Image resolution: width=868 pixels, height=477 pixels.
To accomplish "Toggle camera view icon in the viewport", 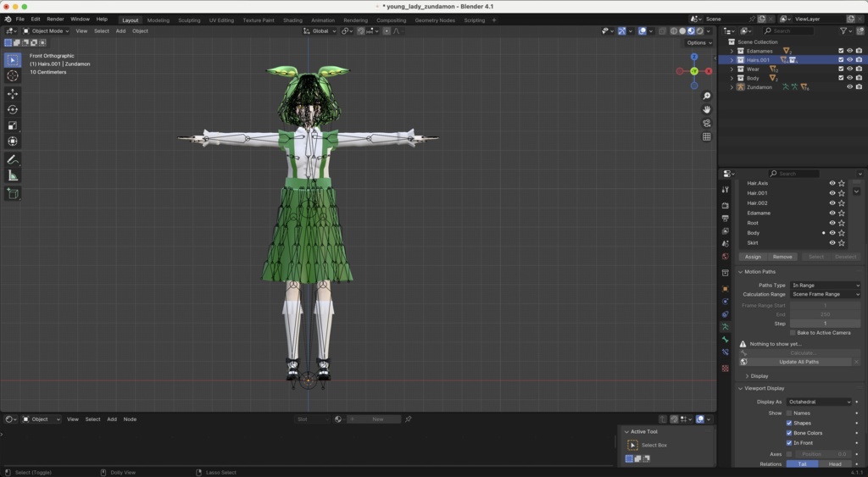I will [x=706, y=123].
